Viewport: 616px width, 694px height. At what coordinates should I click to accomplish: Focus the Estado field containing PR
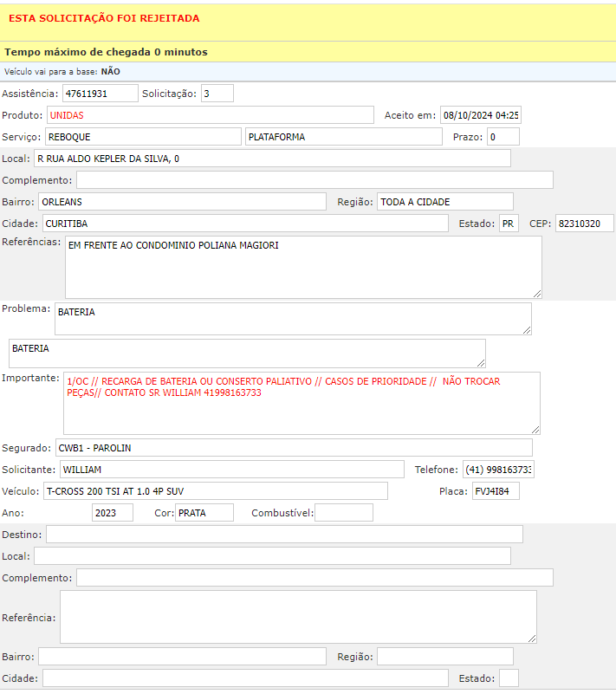(509, 224)
